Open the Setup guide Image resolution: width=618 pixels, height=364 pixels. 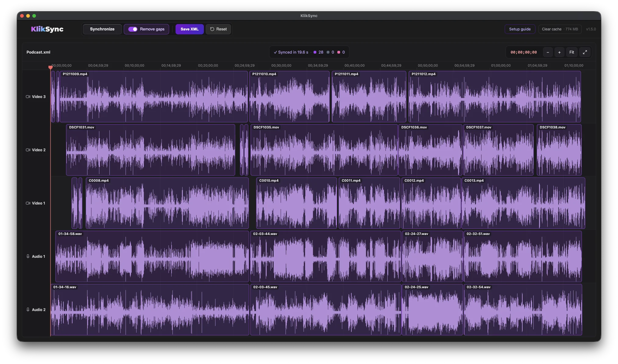[x=520, y=29]
